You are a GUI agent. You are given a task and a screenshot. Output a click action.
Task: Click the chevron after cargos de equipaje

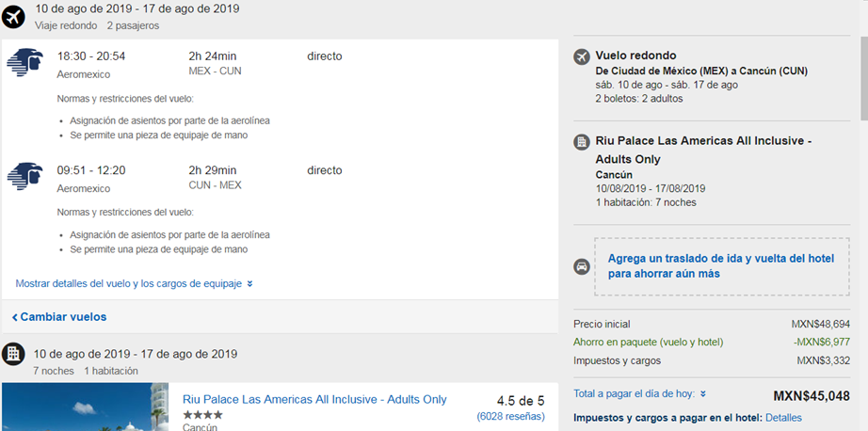pos(249,283)
